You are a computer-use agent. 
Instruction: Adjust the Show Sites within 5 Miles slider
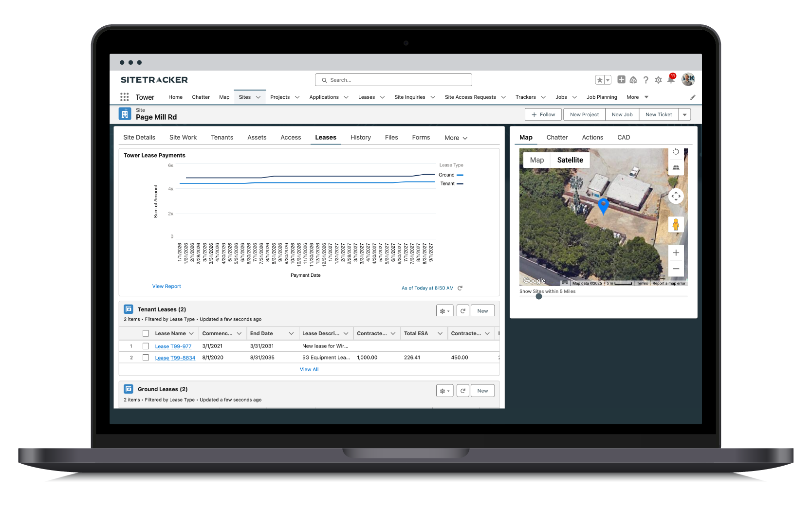(539, 296)
